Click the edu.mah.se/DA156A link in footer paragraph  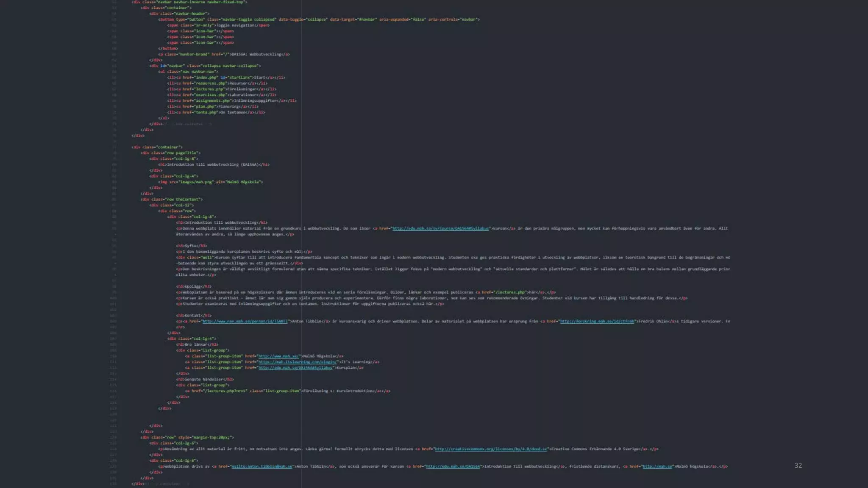tap(453, 466)
